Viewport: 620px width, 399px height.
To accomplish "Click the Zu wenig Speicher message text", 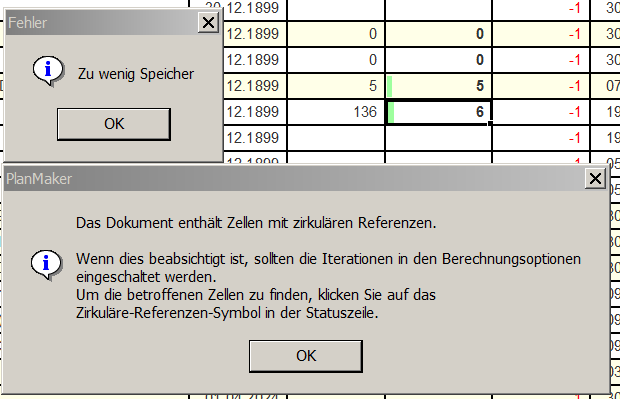I will tap(136, 74).
